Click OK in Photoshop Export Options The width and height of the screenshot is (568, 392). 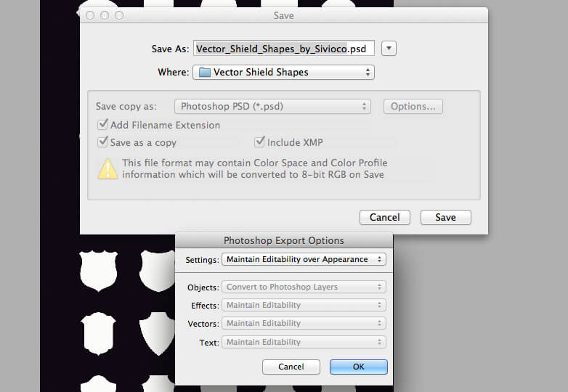(358, 367)
